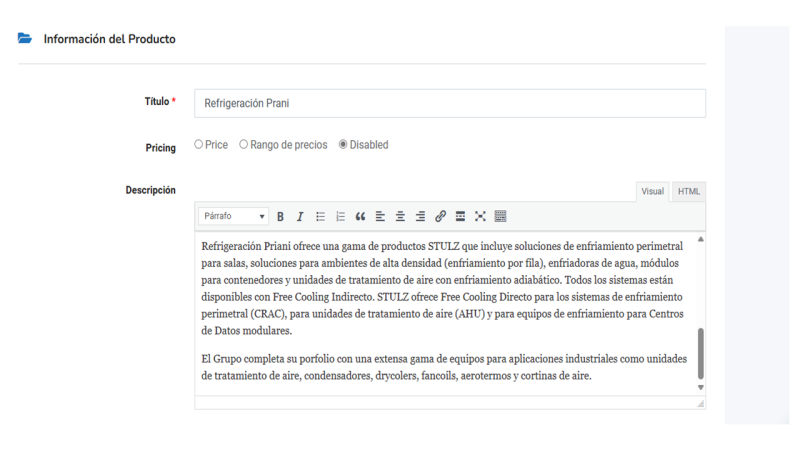Add a blockquote to description
This screenshot has width=800, height=450.
tap(360, 216)
